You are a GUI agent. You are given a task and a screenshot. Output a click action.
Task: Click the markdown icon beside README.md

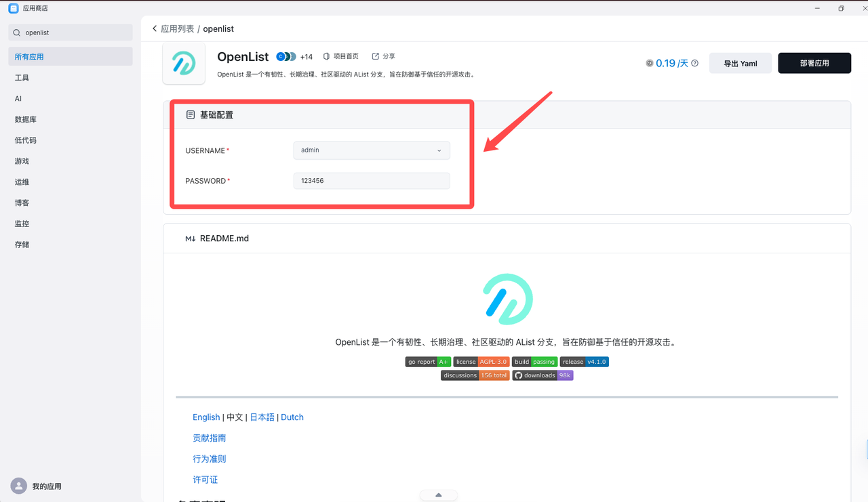click(191, 238)
